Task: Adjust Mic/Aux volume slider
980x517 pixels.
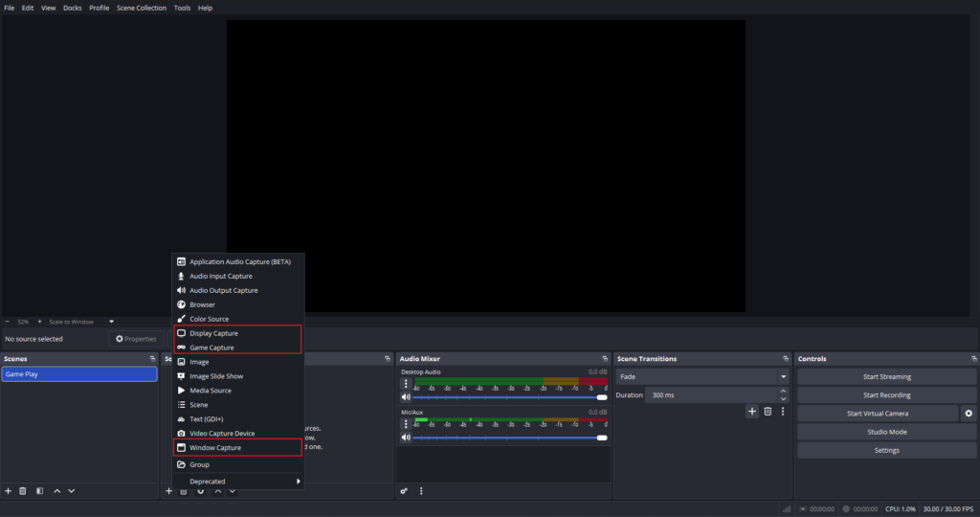Action: click(510, 438)
